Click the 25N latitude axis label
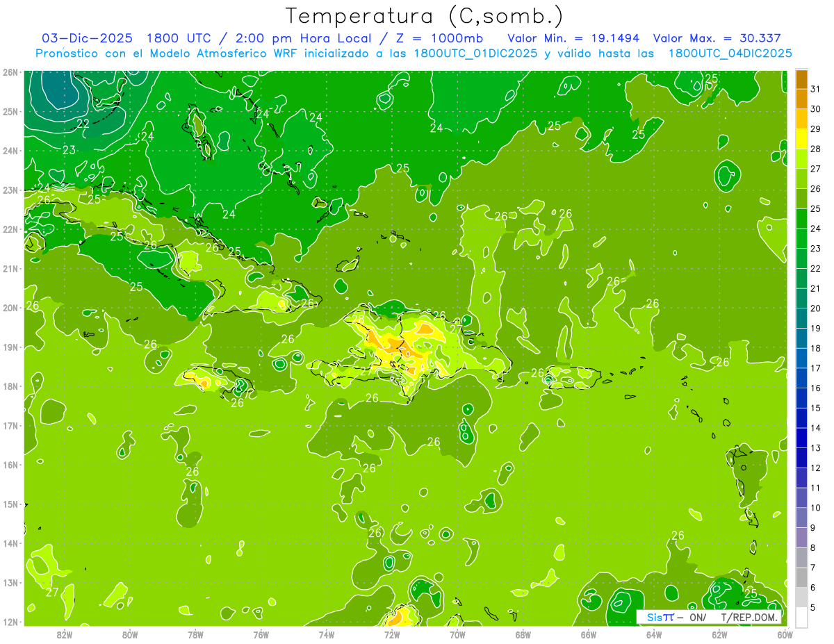This screenshot has height=644, width=834. click(x=10, y=112)
